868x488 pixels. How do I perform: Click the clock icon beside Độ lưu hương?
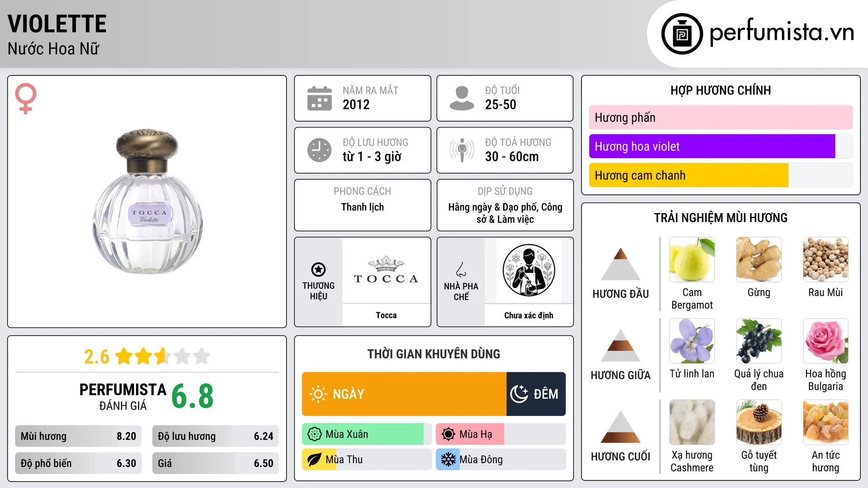point(320,150)
